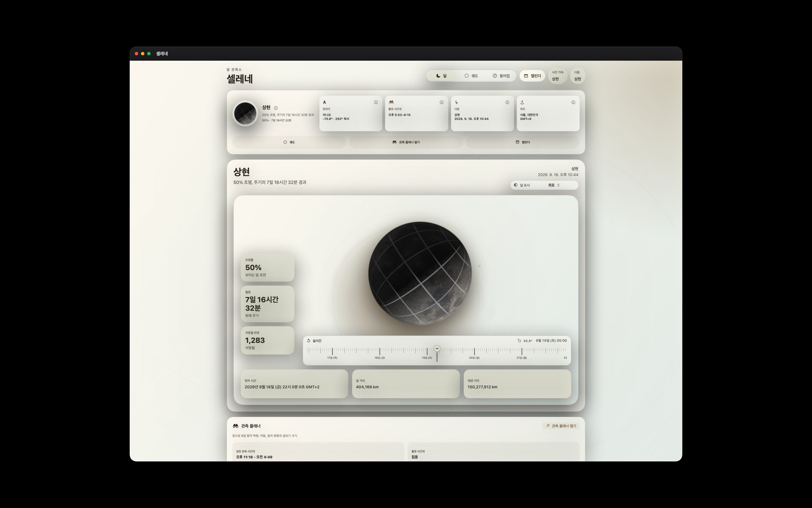Click the 삭망월 번호 1,283 card

pos(267,340)
